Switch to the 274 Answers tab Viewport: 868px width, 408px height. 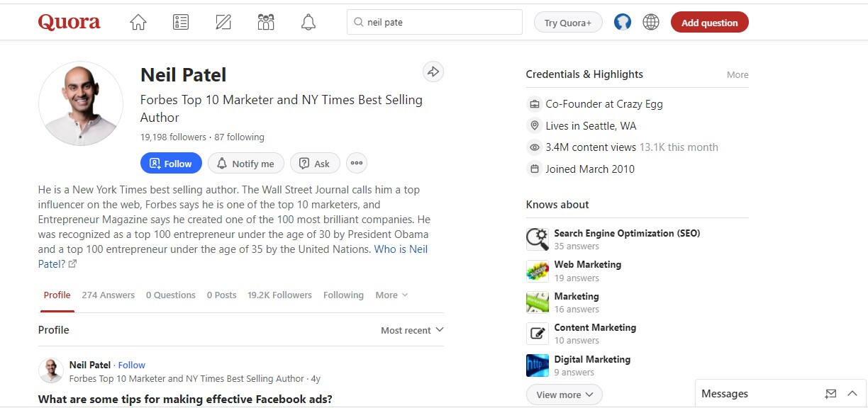tap(108, 295)
